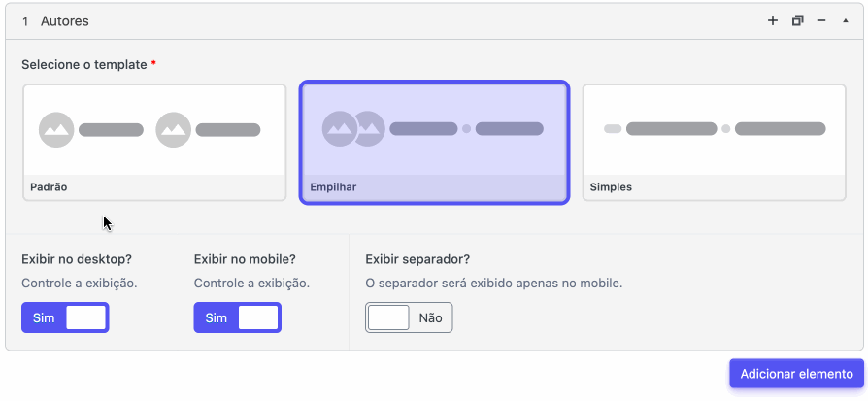
Task: Click the Padrão label text
Action: click(x=49, y=187)
